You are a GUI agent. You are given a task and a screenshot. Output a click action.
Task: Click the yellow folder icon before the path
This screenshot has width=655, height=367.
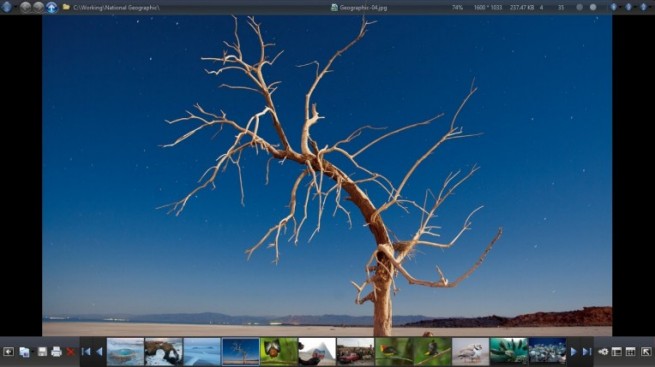[x=66, y=7]
